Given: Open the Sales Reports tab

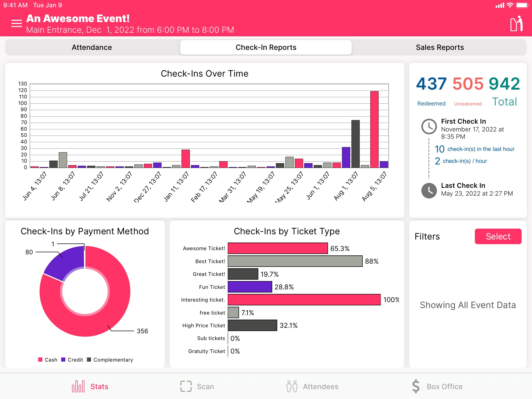Looking at the screenshot, I should click(x=440, y=47).
